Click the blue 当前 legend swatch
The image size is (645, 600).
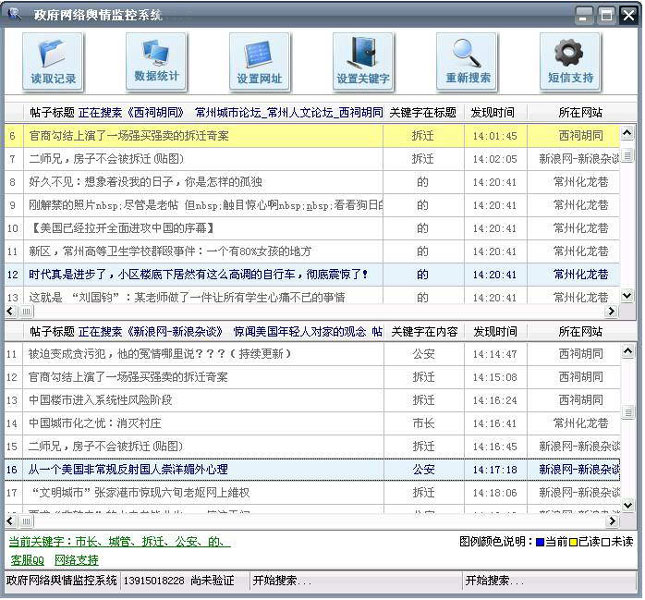[540, 542]
